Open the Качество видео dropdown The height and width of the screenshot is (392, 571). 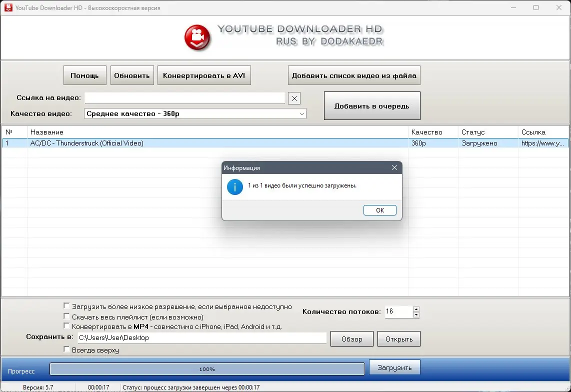click(195, 113)
